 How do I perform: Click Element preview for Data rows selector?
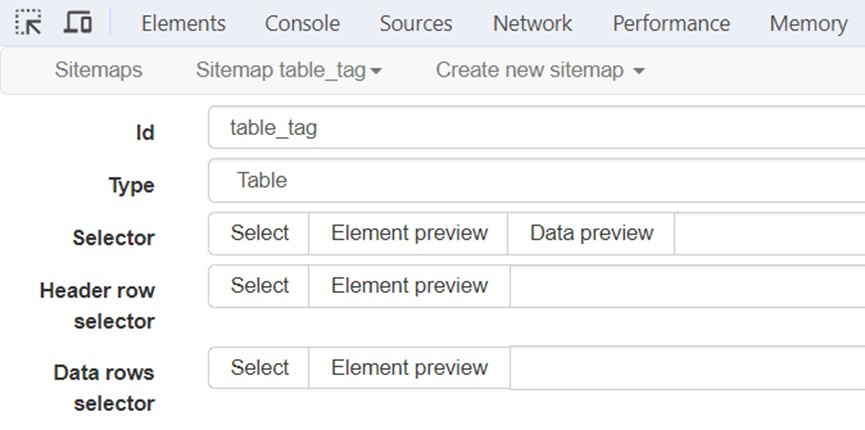(409, 368)
